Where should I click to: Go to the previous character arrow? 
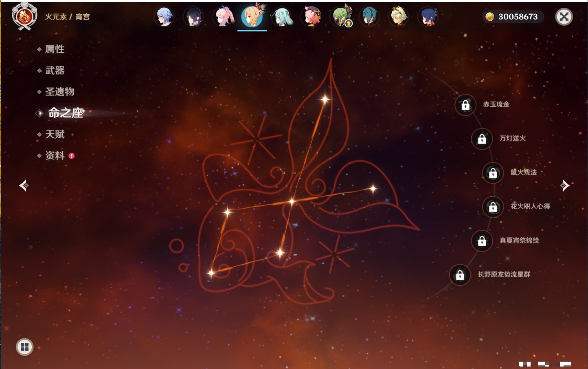point(24,186)
